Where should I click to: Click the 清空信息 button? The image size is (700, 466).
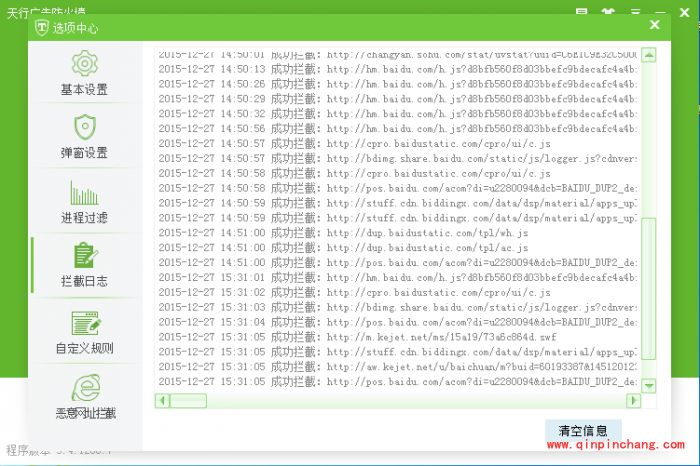582,430
